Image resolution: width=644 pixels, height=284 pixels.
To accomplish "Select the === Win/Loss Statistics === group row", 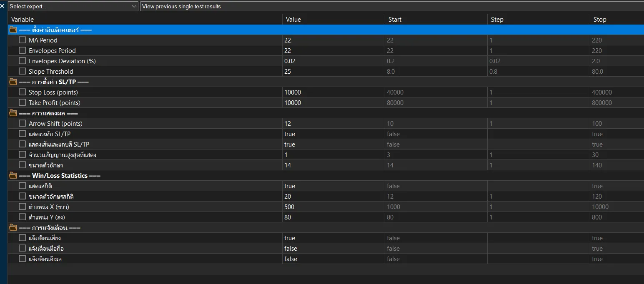I will (326, 176).
